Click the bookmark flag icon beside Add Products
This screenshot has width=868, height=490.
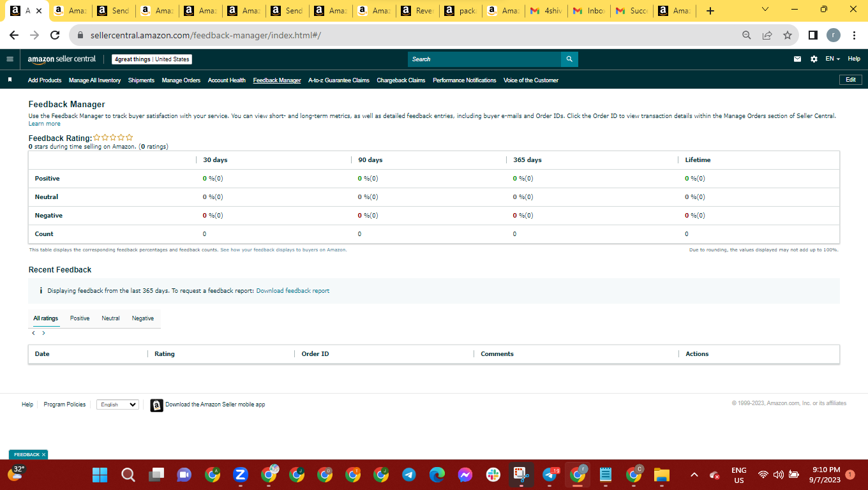(10, 80)
